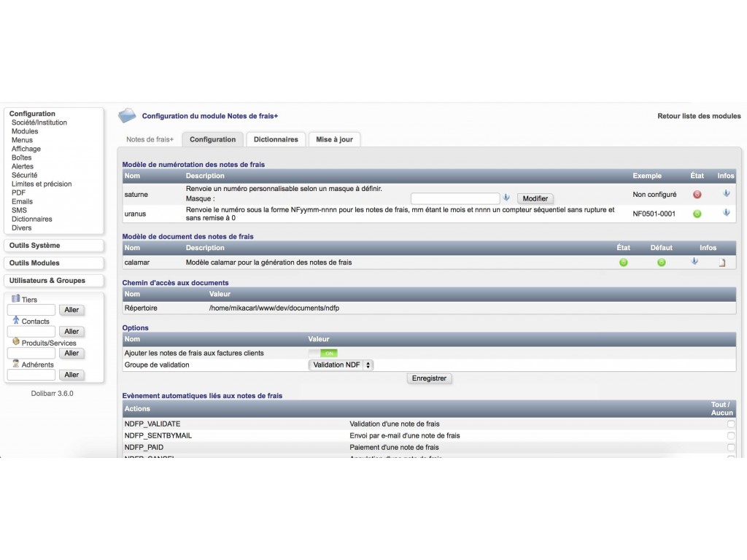Open Groupe de validation dropdown
The height and width of the screenshot is (560, 747).
pyautogui.click(x=341, y=365)
